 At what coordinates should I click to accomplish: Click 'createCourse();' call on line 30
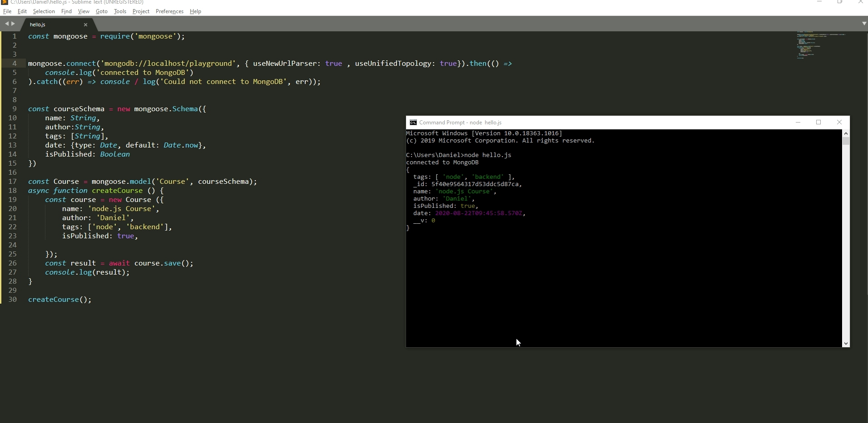pos(60,300)
